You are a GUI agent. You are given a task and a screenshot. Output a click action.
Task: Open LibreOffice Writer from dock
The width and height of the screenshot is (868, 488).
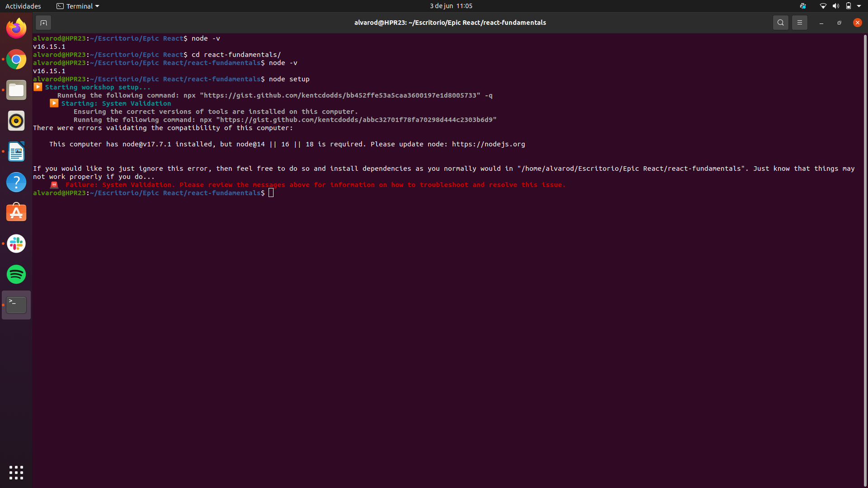click(x=16, y=151)
